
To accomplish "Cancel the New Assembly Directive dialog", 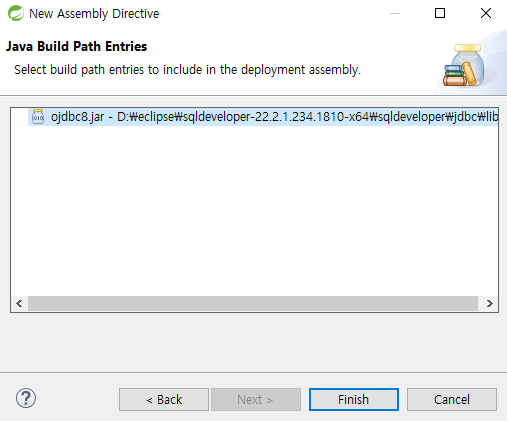I will coord(452,399).
